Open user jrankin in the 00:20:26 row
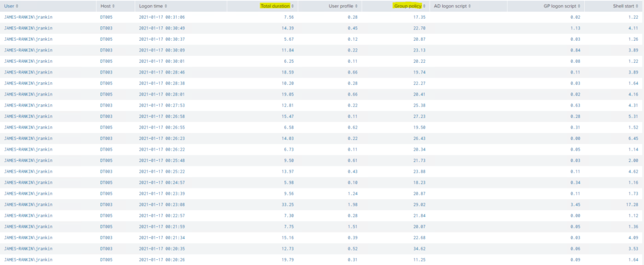The height and width of the screenshot is (265, 644). click(x=28, y=259)
